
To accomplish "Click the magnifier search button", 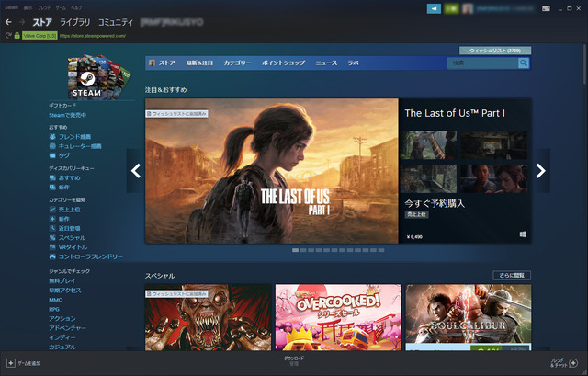I will click(x=524, y=63).
